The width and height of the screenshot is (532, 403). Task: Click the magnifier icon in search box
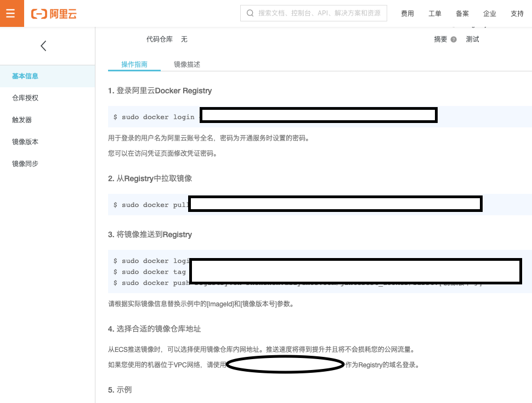250,13
